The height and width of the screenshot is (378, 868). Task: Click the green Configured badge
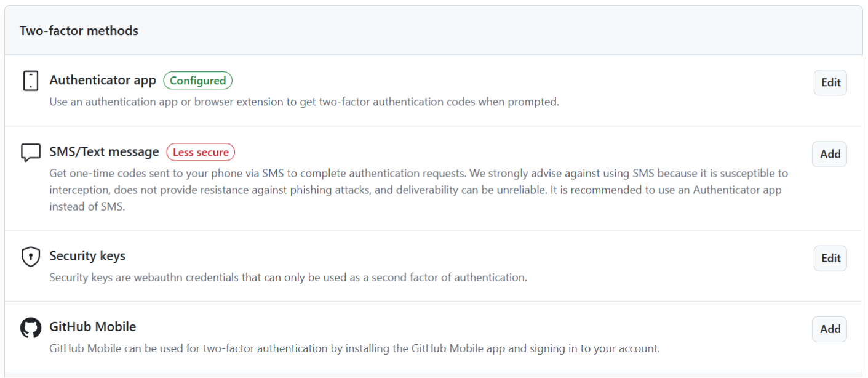pyautogui.click(x=198, y=81)
